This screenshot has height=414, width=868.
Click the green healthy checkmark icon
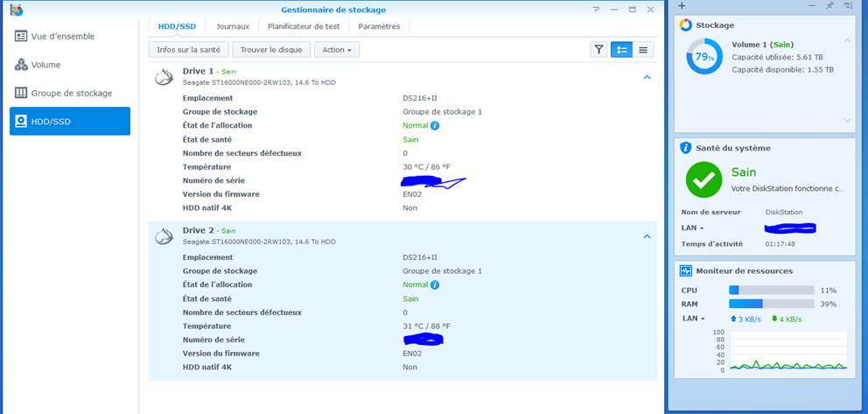click(703, 179)
